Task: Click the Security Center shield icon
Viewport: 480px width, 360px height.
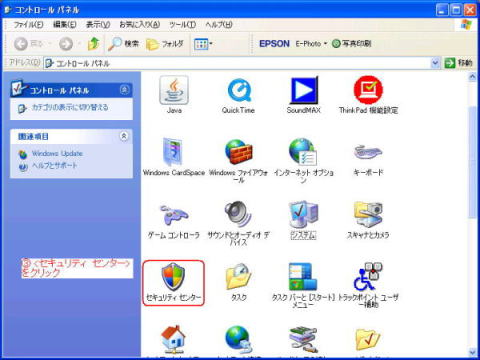Action: click(x=173, y=277)
